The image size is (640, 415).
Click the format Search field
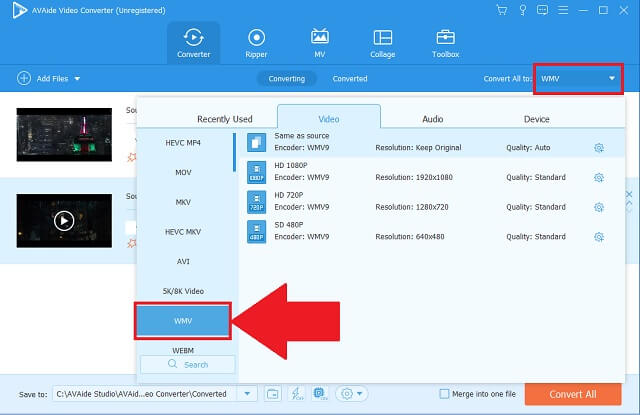pyautogui.click(x=188, y=364)
